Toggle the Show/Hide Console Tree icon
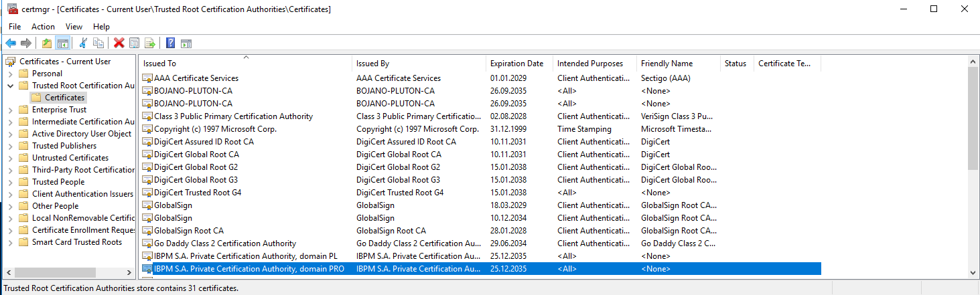The image size is (980, 295). 62,43
